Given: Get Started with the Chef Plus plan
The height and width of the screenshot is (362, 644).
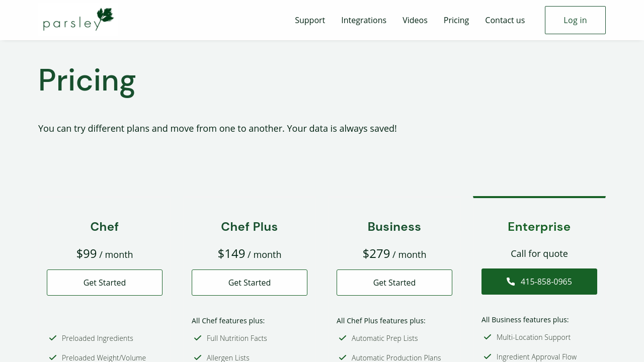Looking at the screenshot, I should point(250,283).
